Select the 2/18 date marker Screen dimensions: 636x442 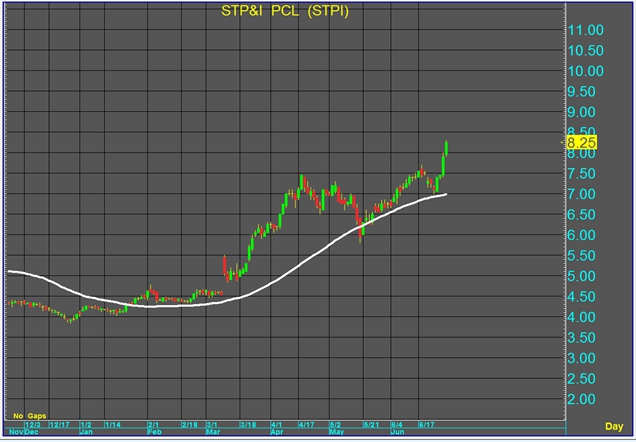point(190,425)
